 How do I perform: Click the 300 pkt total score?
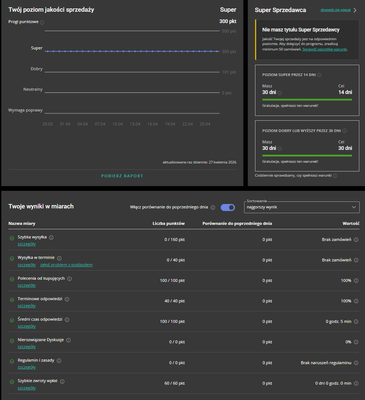[x=228, y=21]
